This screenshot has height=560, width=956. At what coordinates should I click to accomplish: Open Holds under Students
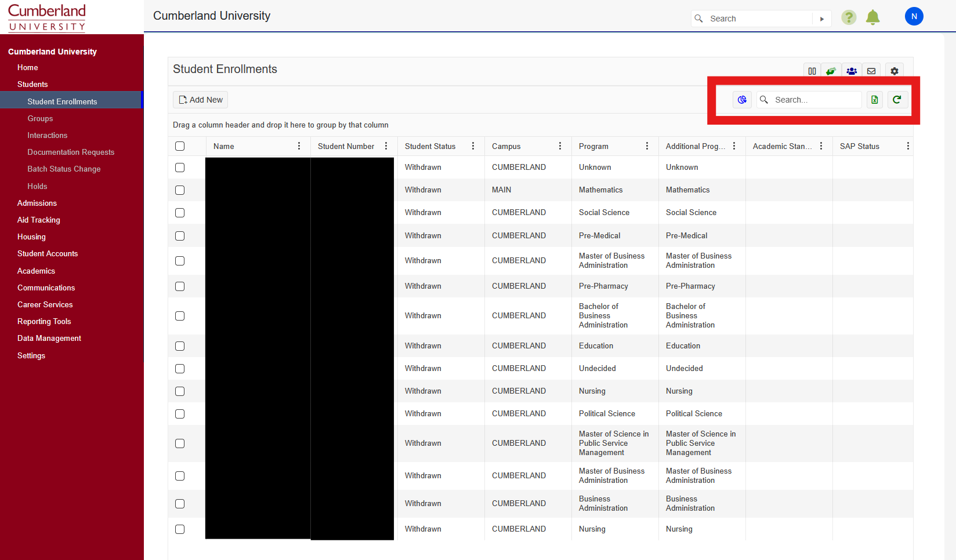point(37,186)
